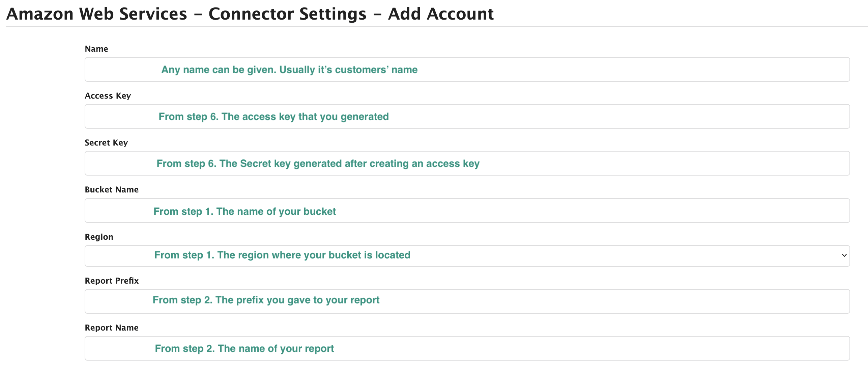Select the Name field placeholder text
The image size is (868, 366).
pyautogui.click(x=289, y=70)
